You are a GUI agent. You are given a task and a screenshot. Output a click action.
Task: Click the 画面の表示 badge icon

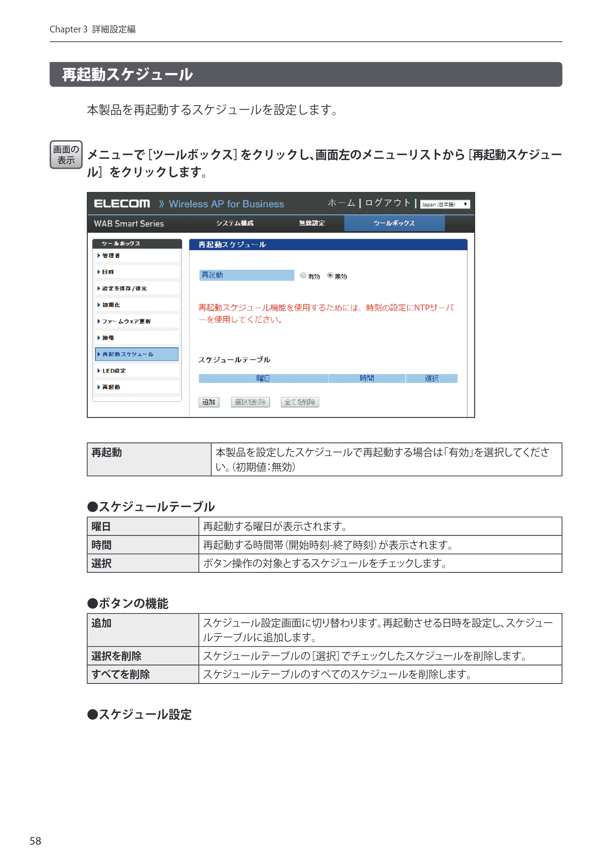[x=66, y=155]
